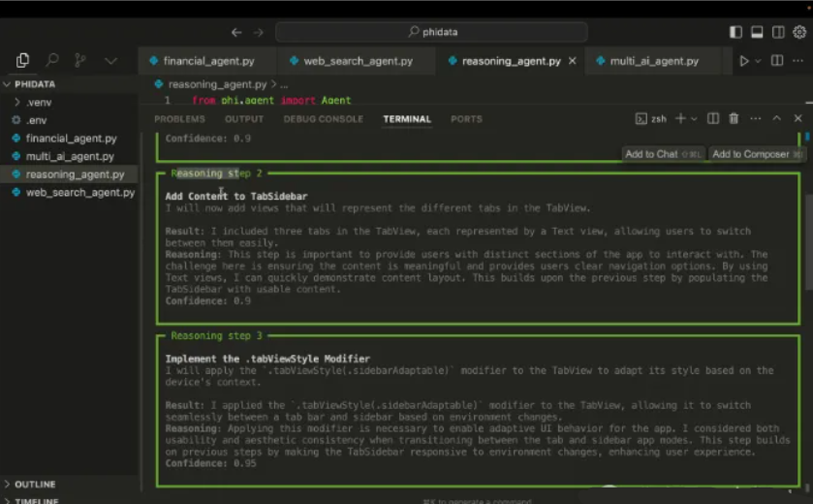Image resolution: width=813 pixels, height=504 pixels.
Task: Open the Explorer view icon
Action: click(22, 60)
